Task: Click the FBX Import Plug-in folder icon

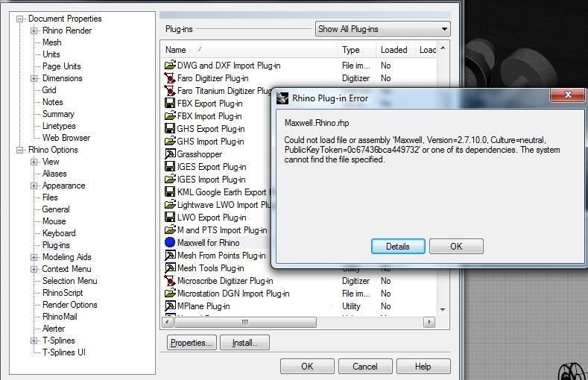Action: (x=170, y=115)
